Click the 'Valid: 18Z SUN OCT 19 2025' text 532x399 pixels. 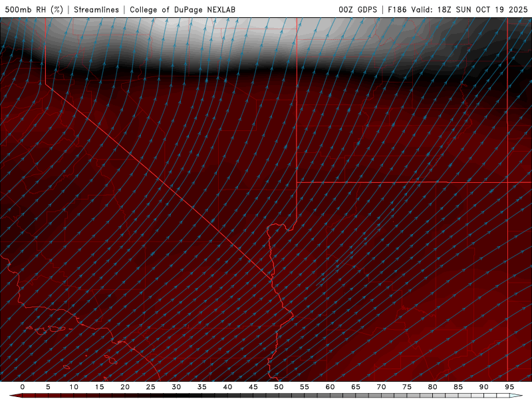click(469, 9)
